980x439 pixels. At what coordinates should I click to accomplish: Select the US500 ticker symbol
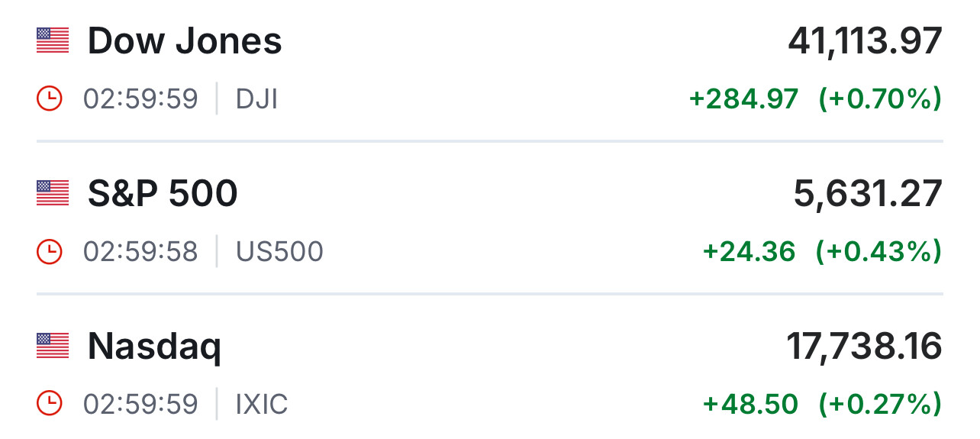tap(279, 251)
